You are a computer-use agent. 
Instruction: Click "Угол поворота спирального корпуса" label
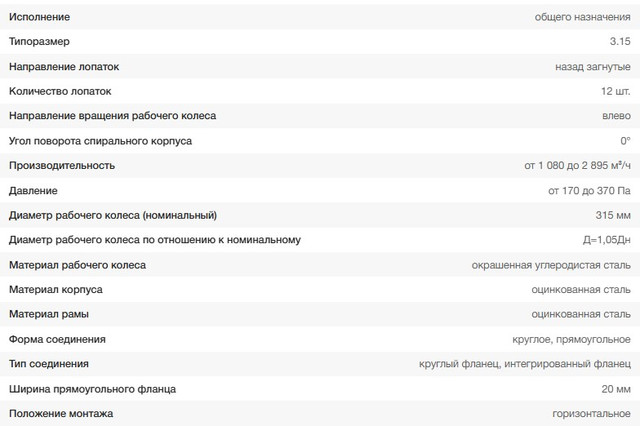[100, 141]
